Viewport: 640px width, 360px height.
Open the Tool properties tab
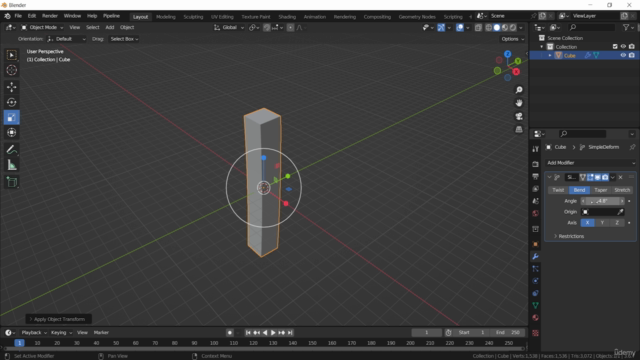[x=536, y=149]
